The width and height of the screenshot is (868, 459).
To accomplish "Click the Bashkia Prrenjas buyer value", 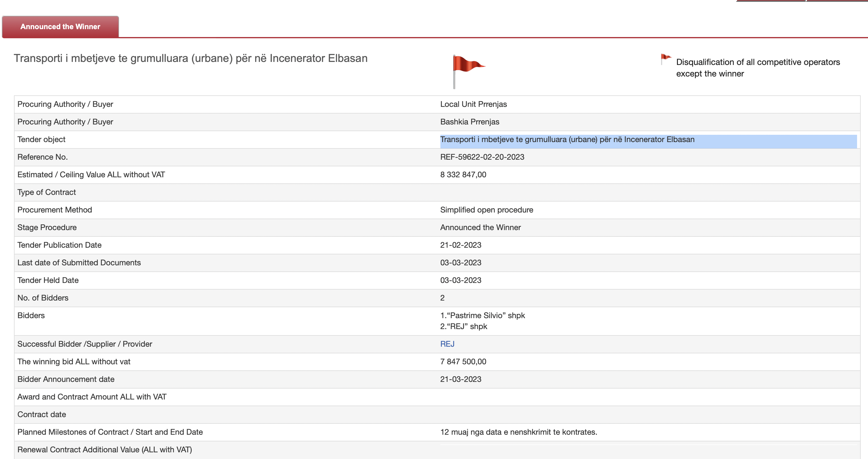I will (469, 121).
